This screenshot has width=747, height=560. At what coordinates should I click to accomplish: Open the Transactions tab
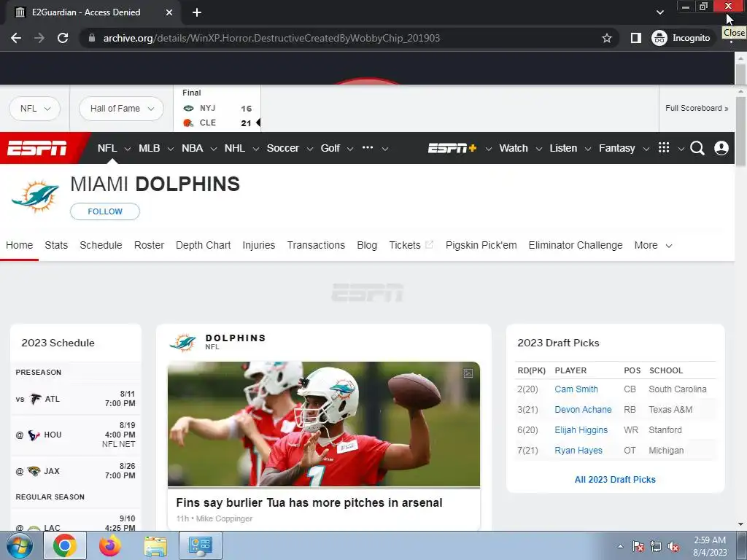point(316,245)
